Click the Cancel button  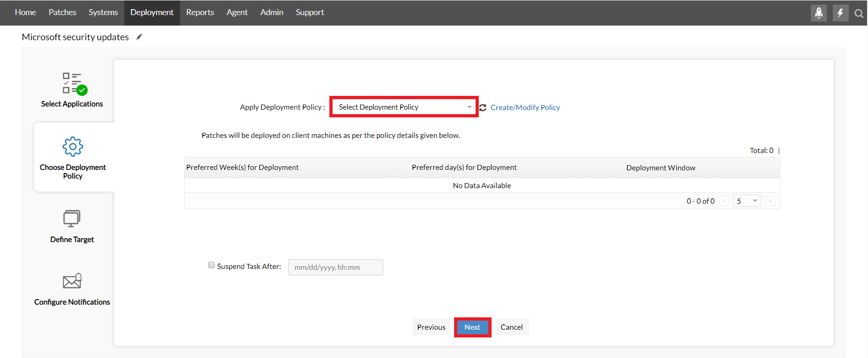tap(512, 327)
